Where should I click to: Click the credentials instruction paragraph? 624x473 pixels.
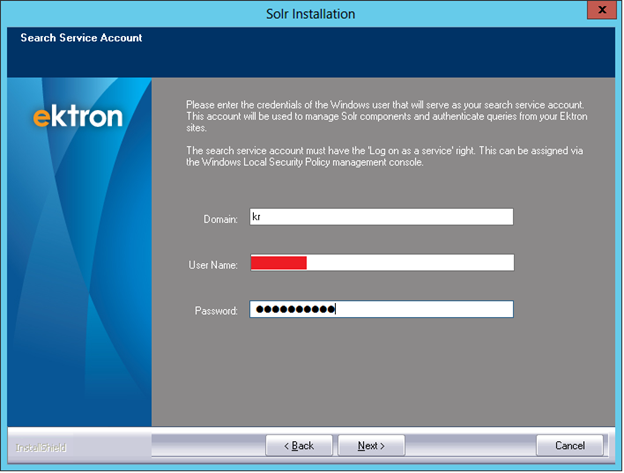coord(385,116)
